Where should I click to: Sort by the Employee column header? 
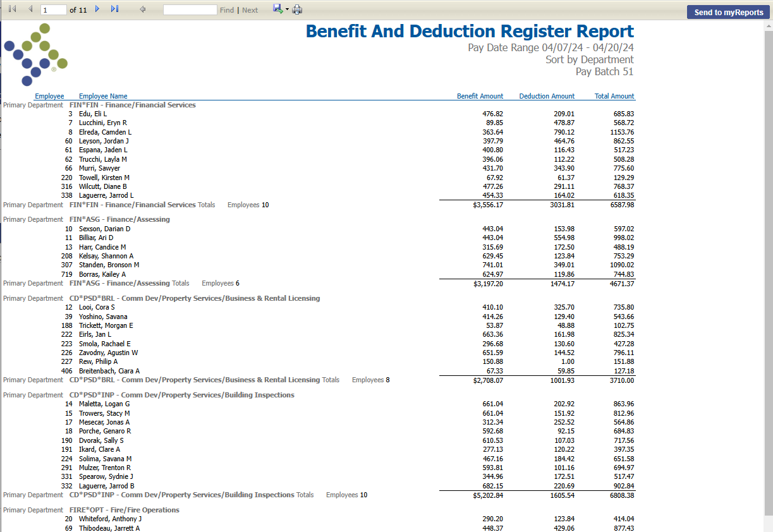49,96
